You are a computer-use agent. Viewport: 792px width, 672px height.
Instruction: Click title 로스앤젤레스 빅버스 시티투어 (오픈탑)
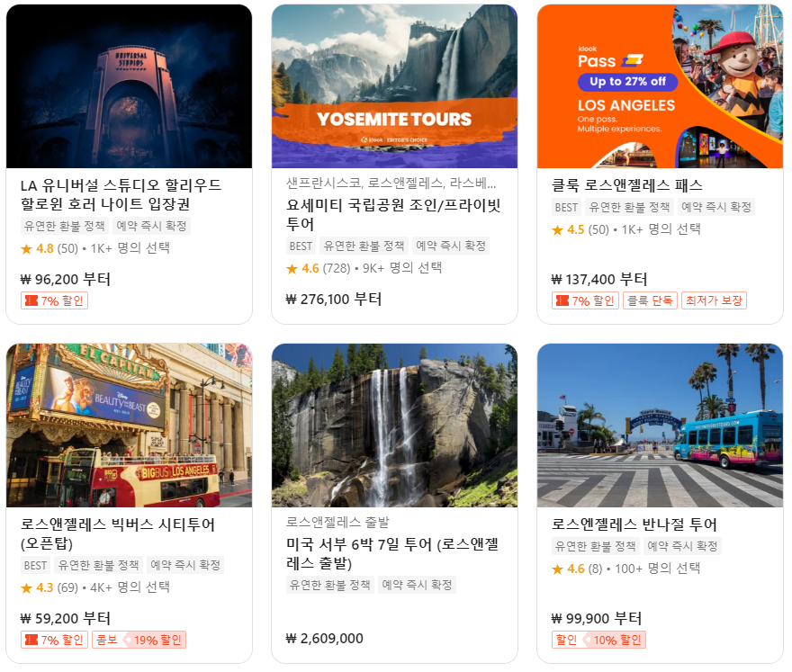[118, 533]
